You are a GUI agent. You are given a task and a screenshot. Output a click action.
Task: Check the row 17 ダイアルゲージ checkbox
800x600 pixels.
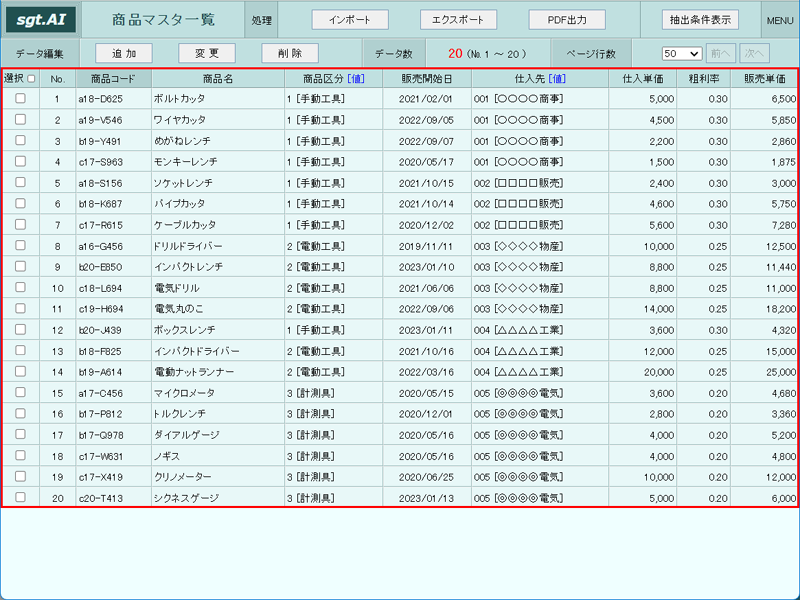(x=20, y=434)
